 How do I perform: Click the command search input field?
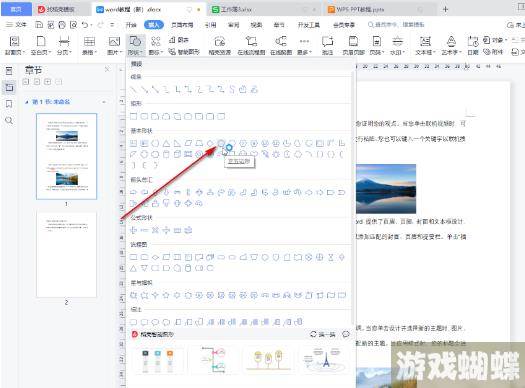396,25
